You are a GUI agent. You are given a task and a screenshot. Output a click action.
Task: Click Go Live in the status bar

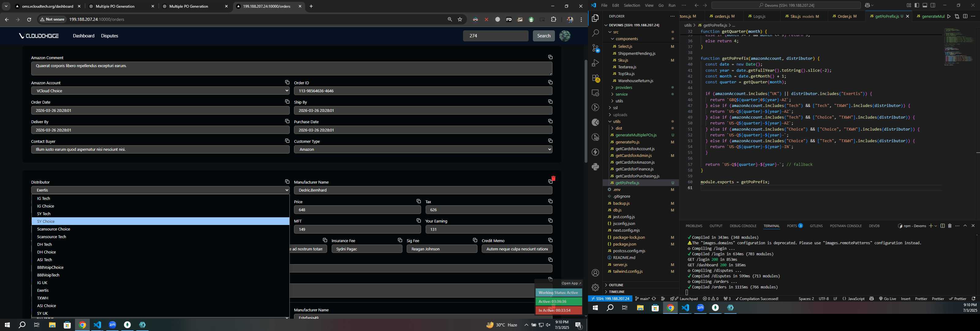pyautogui.click(x=887, y=299)
